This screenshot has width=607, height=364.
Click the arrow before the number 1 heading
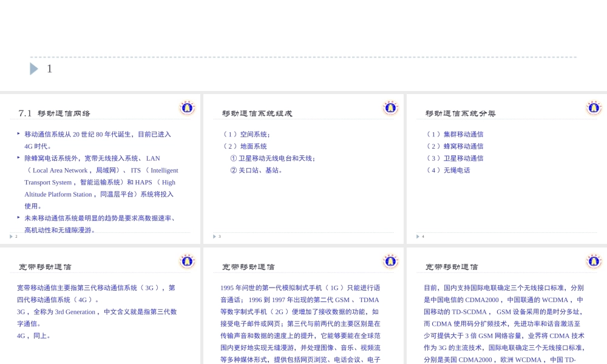pos(33,69)
